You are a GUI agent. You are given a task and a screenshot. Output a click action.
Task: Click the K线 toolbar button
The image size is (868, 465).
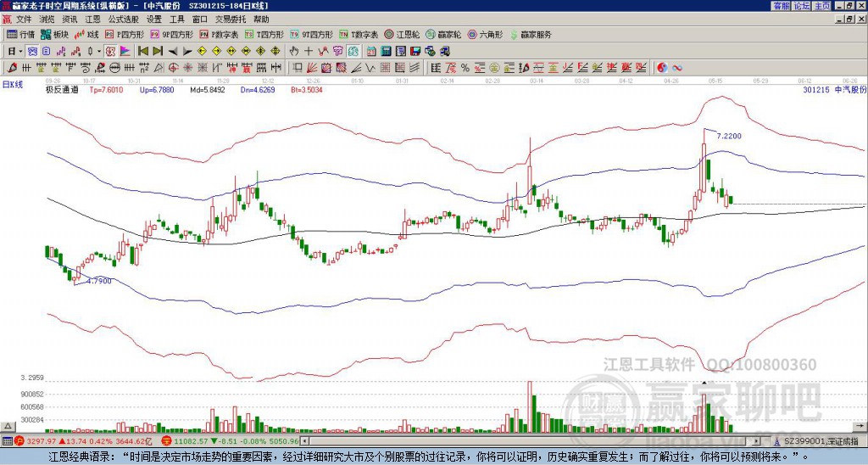[x=87, y=34]
